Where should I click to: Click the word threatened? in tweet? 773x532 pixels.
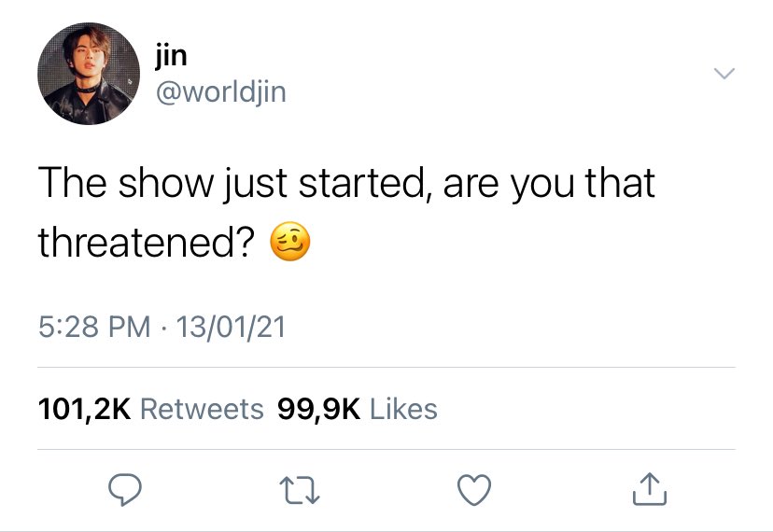[x=147, y=242]
